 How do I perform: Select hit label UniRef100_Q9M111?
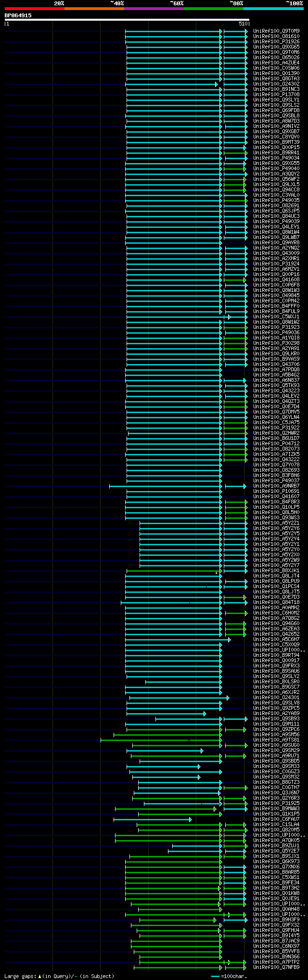pyautogui.click(x=276, y=724)
